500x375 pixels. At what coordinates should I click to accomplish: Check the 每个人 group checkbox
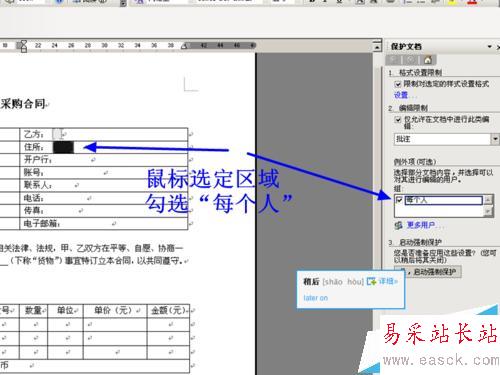pyautogui.click(x=399, y=200)
